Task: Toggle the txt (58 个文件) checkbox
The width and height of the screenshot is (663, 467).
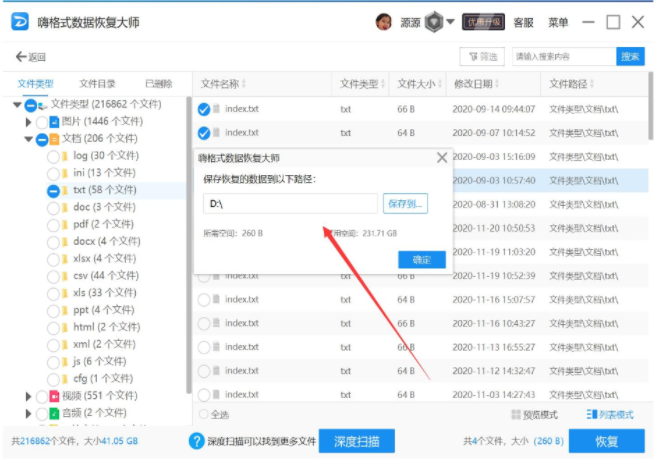Action: click(x=54, y=190)
